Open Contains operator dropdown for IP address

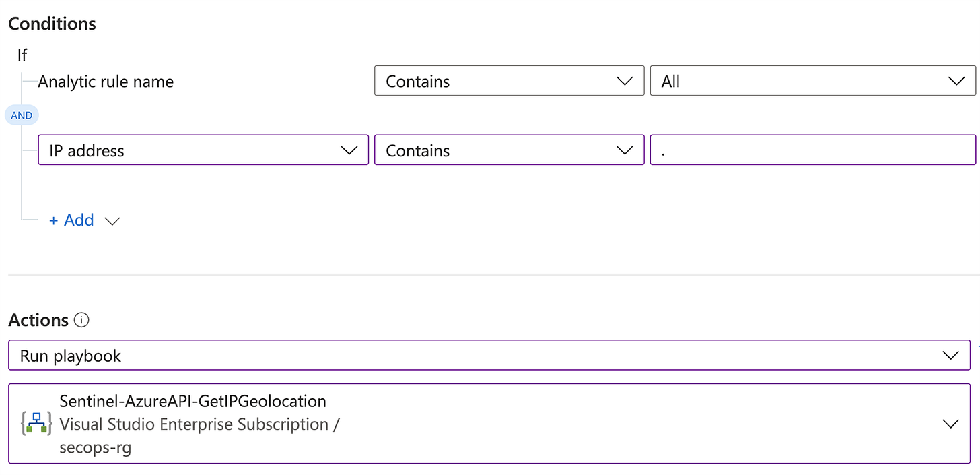tap(508, 150)
